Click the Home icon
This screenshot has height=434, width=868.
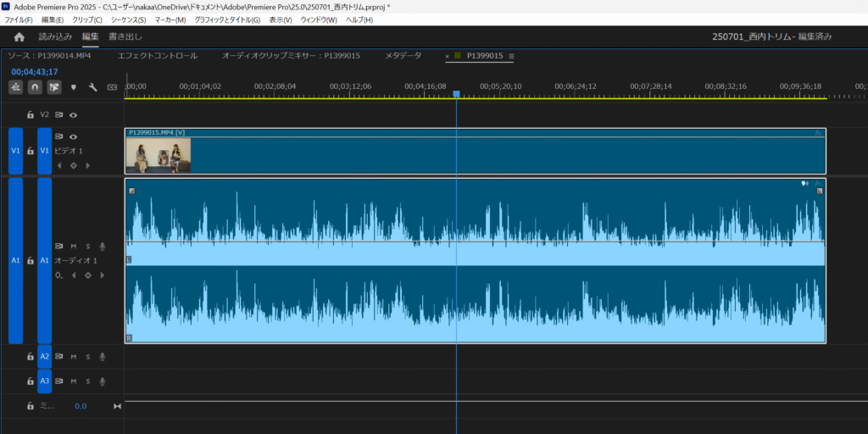[19, 37]
